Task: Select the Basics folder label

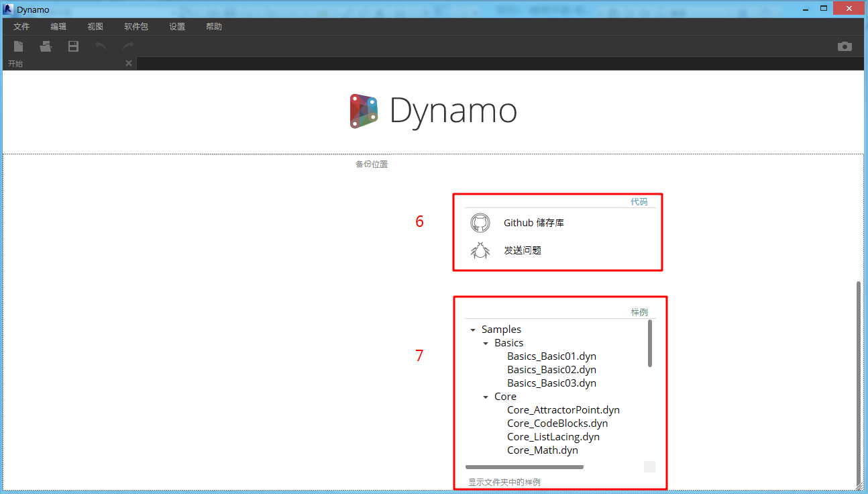Action: pyautogui.click(x=508, y=343)
